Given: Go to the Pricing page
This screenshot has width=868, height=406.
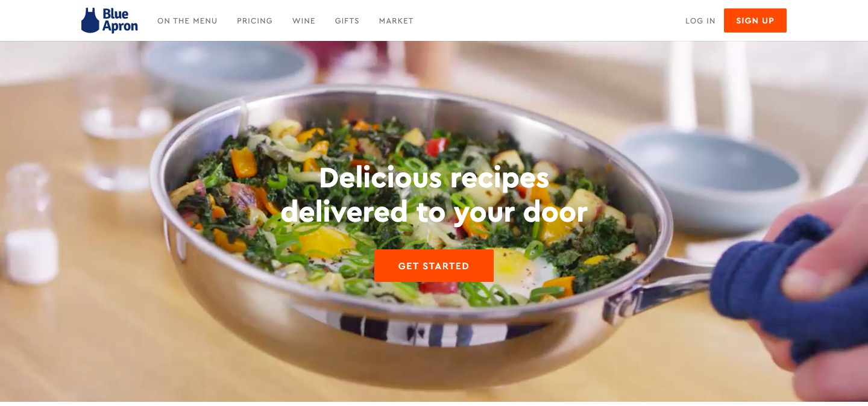Looking at the screenshot, I should 255,20.
